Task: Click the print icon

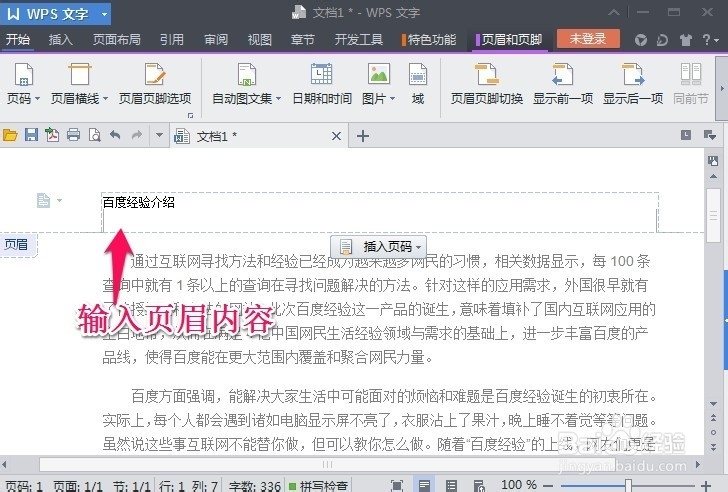Action: pyautogui.click(x=73, y=135)
